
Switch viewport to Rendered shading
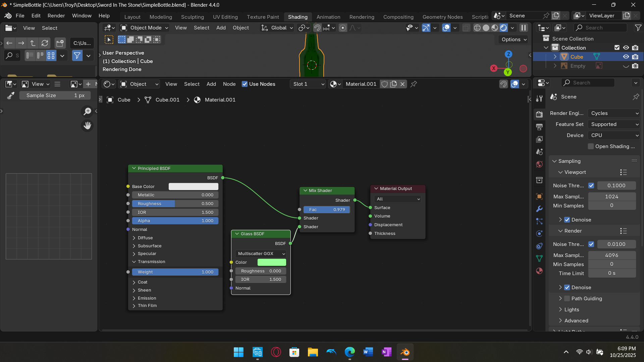[503, 28]
